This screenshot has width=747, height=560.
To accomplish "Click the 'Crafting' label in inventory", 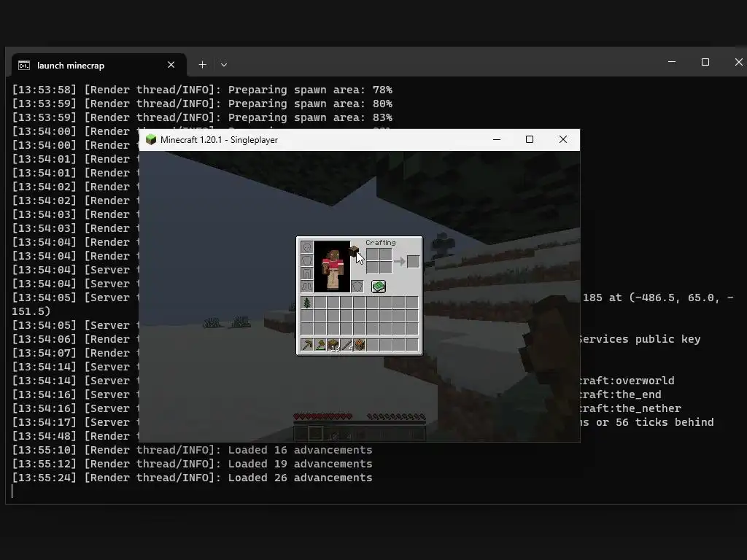I will pyautogui.click(x=380, y=242).
